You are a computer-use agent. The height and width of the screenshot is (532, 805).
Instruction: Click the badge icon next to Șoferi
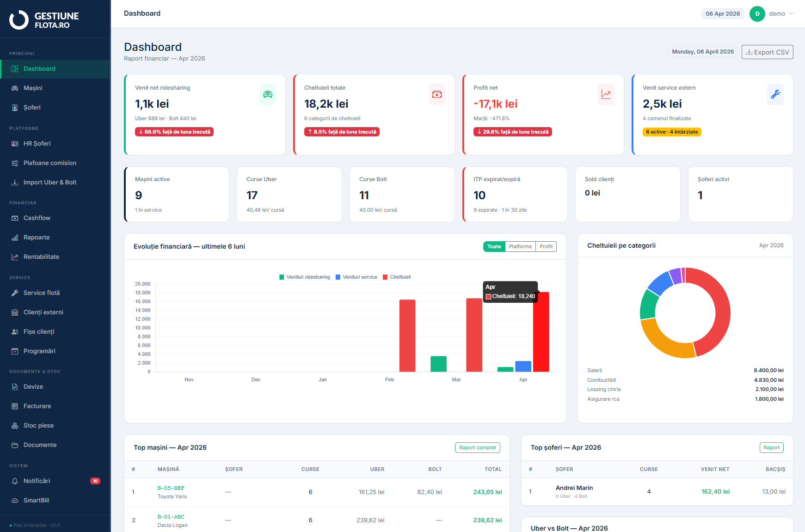pos(15,108)
